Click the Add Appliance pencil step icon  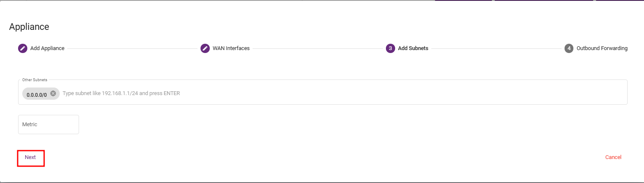(x=23, y=48)
